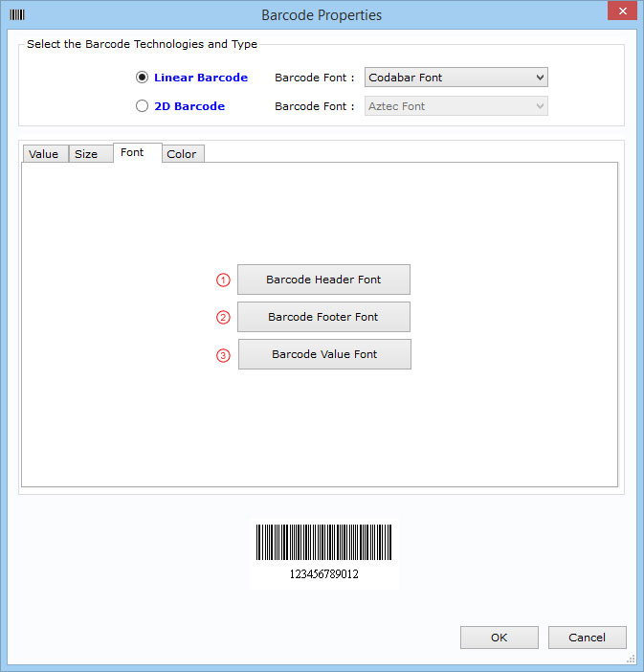Click the barcode value text 123456789012
Screen dimensions: 644x672
(x=324, y=573)
